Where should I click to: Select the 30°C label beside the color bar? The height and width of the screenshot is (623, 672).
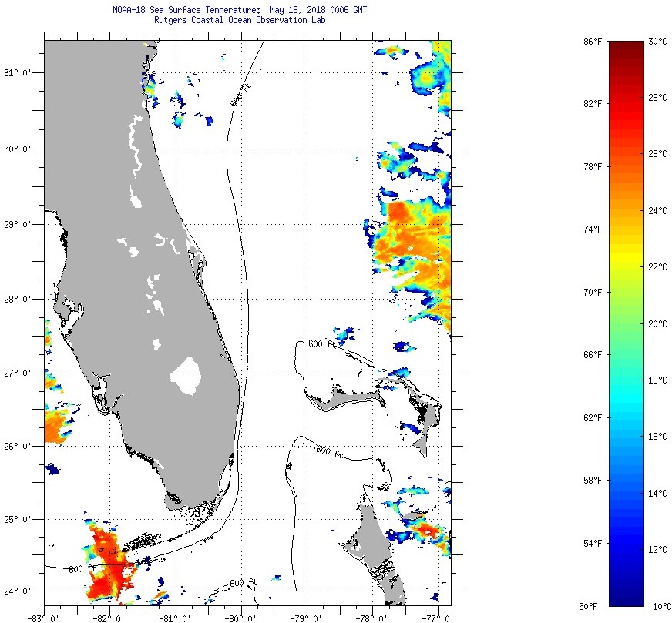pos(656,41)
